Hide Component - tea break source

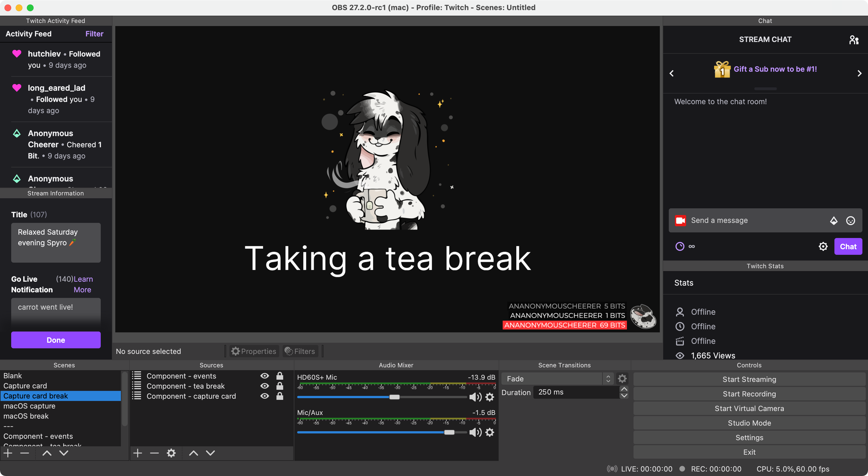[264, 386]
